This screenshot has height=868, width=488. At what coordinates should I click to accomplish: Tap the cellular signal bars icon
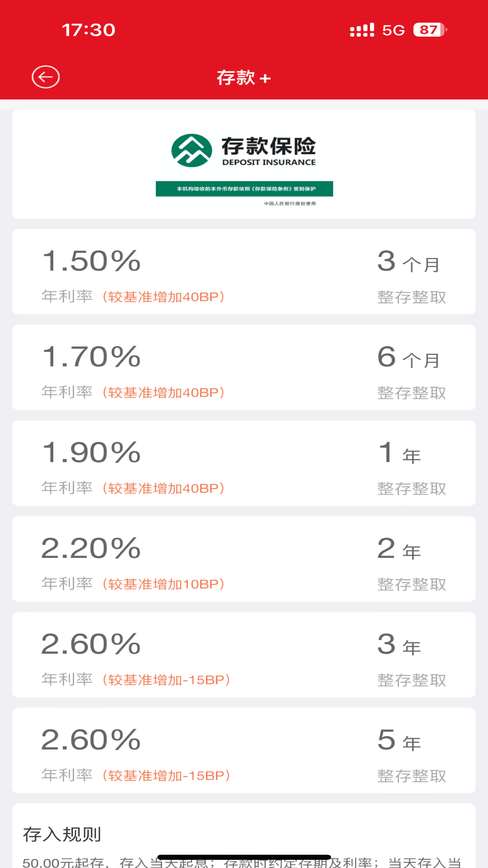coord(362,30)
